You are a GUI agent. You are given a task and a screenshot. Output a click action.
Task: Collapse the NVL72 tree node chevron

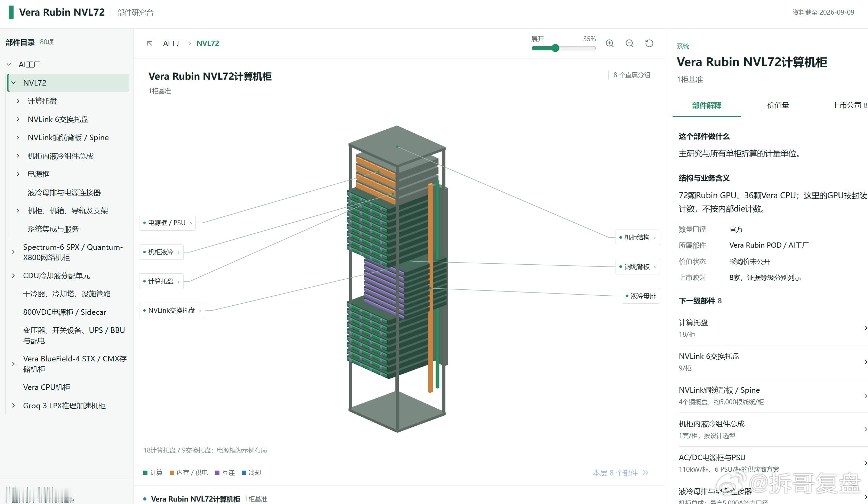click(x=14, y=83)
